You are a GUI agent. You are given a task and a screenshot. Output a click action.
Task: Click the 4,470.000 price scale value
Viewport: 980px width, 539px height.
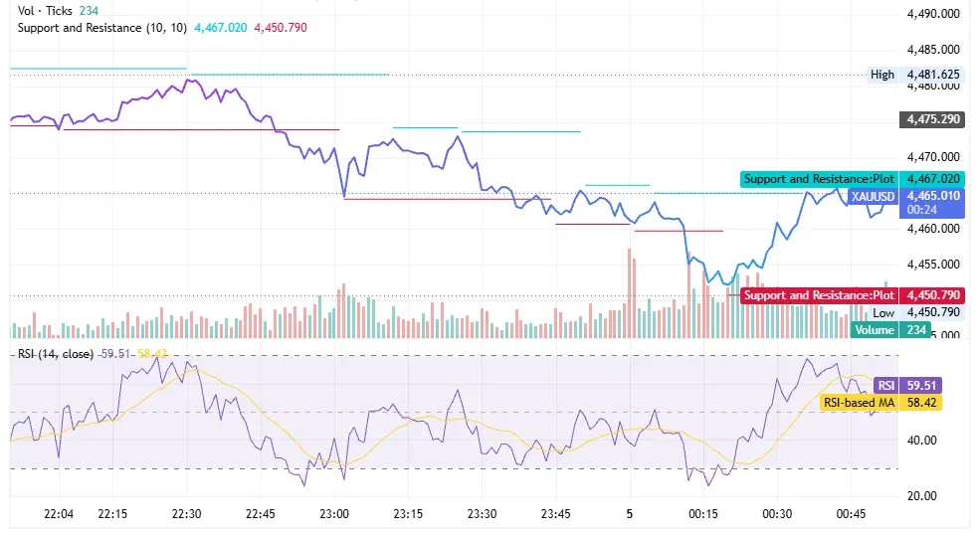(x=934, y=157)
